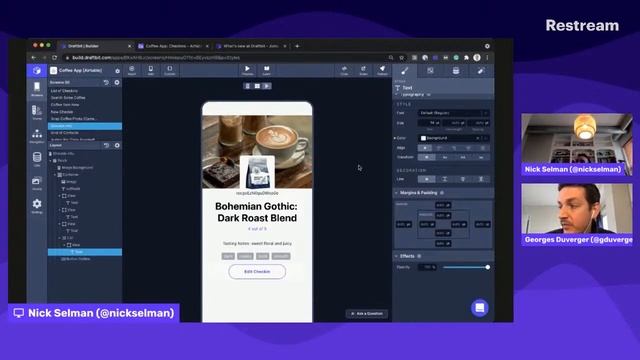Open the Data section in left sidebar
Image resolution: width=640 pixels, height=360 pixels.
click(37, 159)
